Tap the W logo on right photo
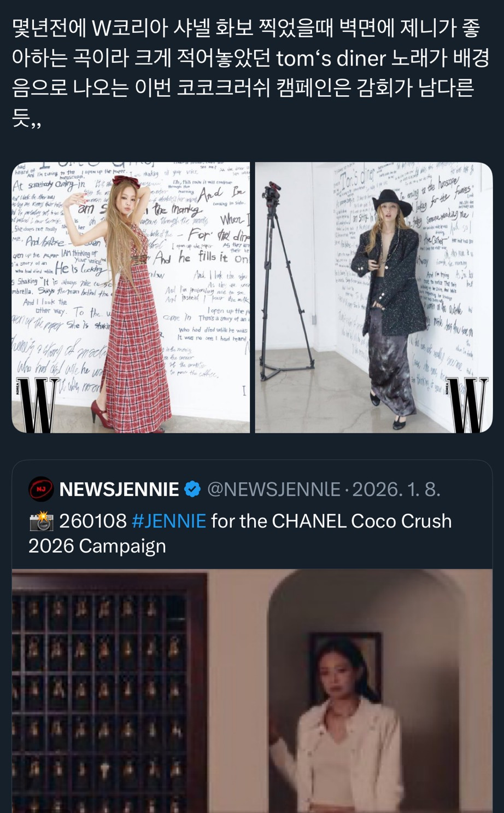 (466, 404)
